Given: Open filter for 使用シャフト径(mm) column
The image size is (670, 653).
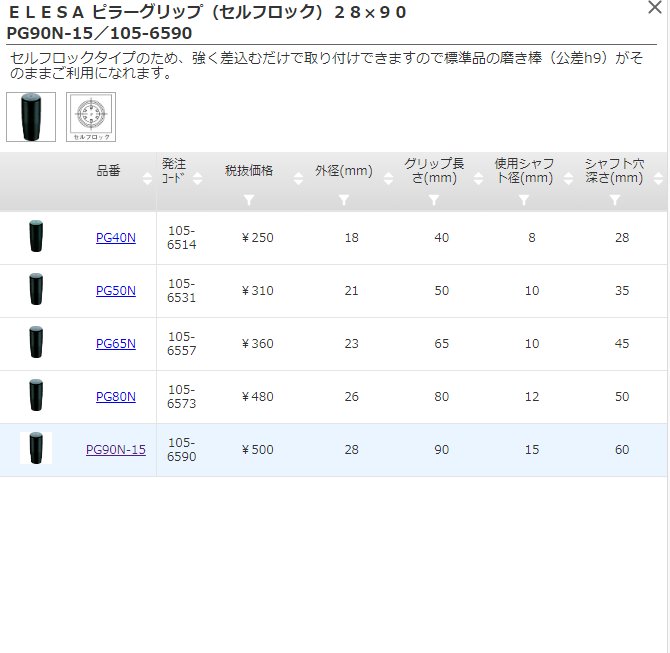Looking at the screenshot, I should click(523, 200).
